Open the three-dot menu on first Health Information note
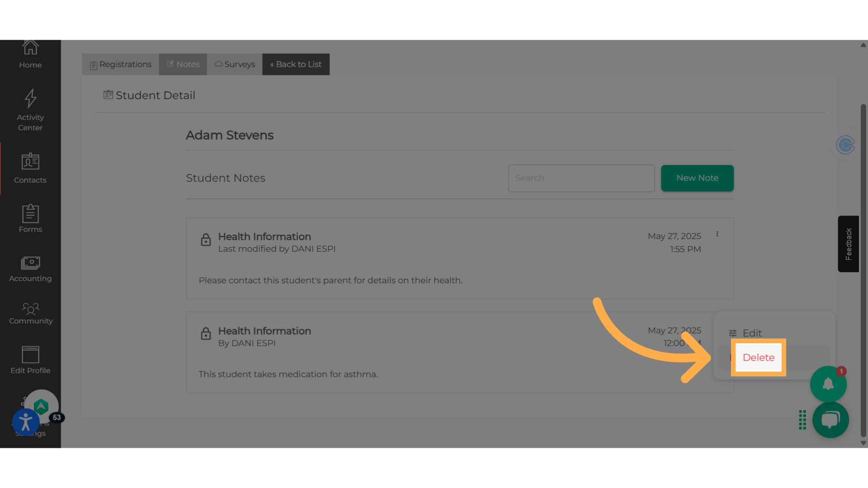 click(x=717, y=234)
